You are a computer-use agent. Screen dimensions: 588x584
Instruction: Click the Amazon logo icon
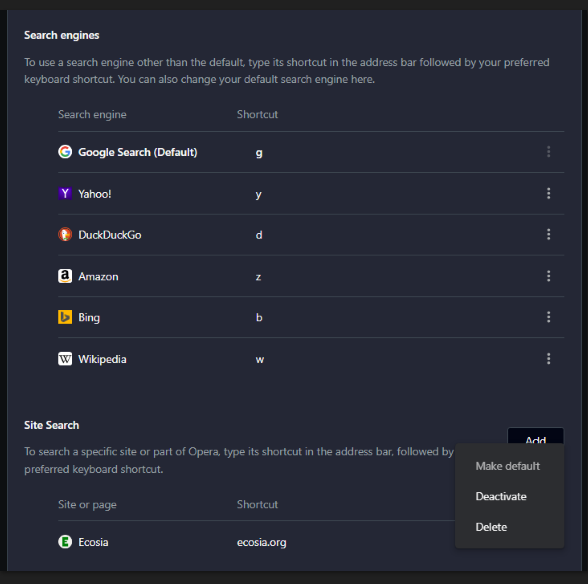click(65, 276)
